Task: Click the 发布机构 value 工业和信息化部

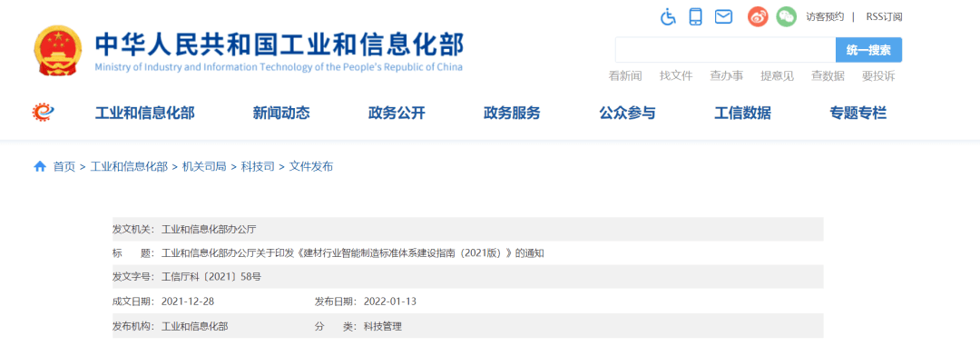Action: point(195,326)
